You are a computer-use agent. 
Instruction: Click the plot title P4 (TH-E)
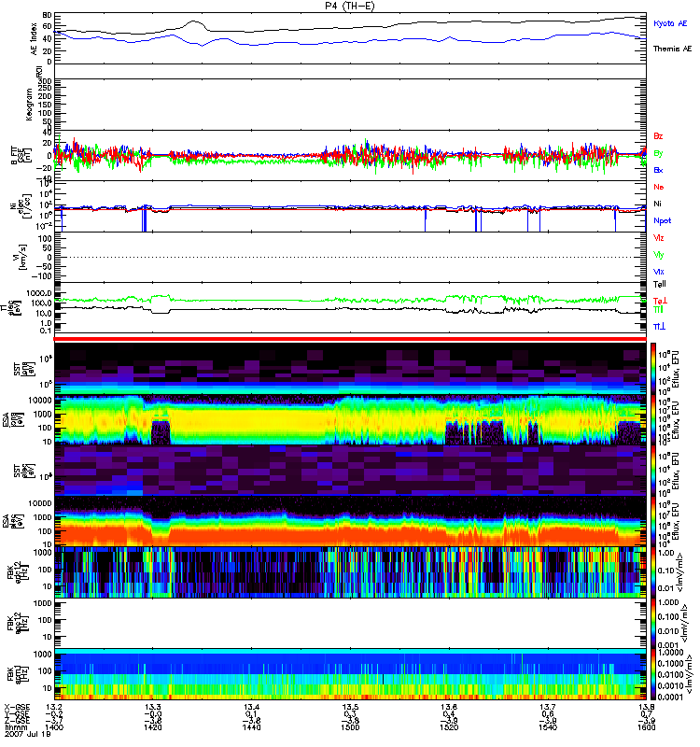(349, 6)
